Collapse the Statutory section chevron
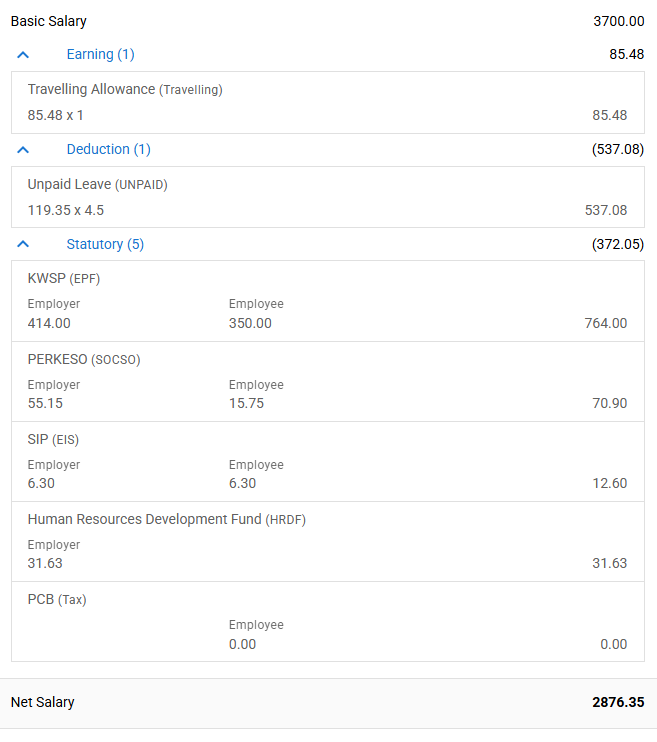657x742 pixels. [24, 245]
